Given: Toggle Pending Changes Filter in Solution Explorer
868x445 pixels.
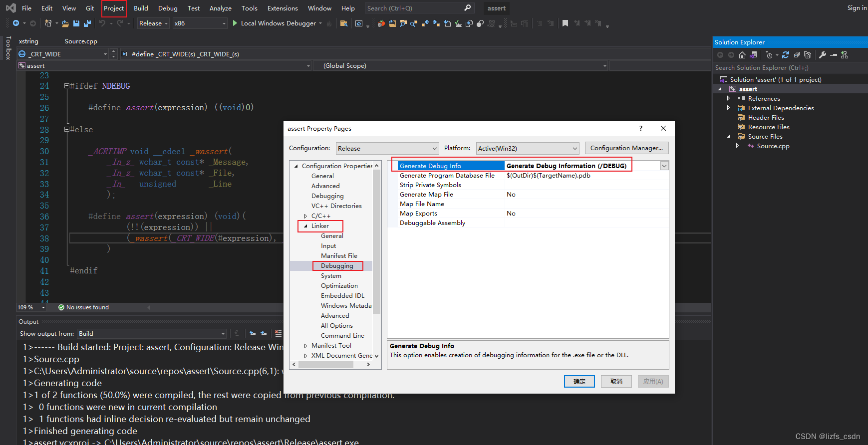Looking at the screenshot, I should pos(769,55).
